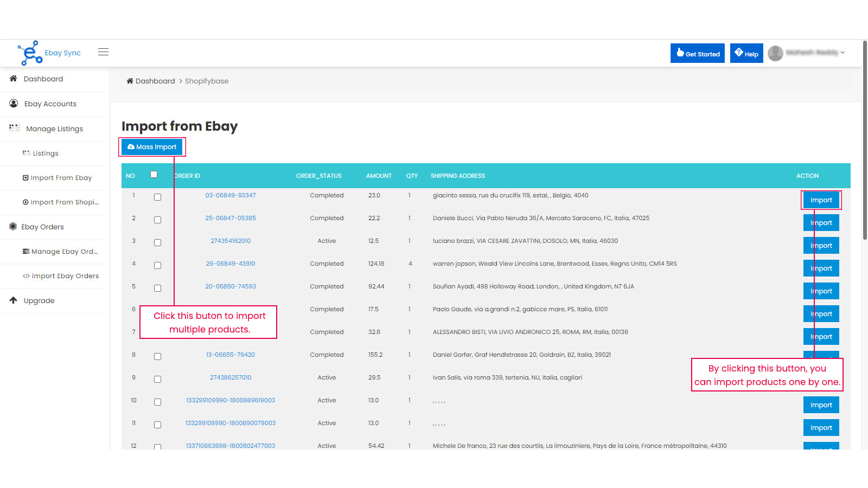Click the Upgrade arrow icon

coord(14,300)
